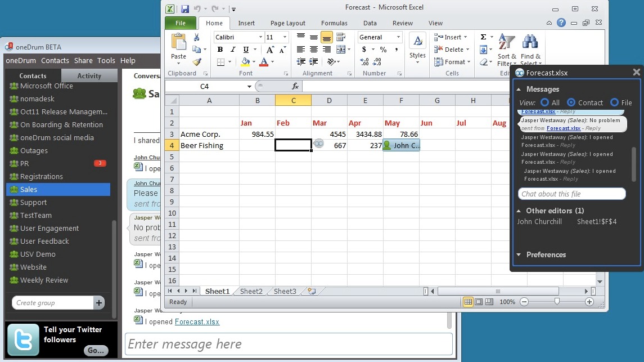Apply the yellow Fill Color swatch
644x362 pixels.
click(246, 62)
